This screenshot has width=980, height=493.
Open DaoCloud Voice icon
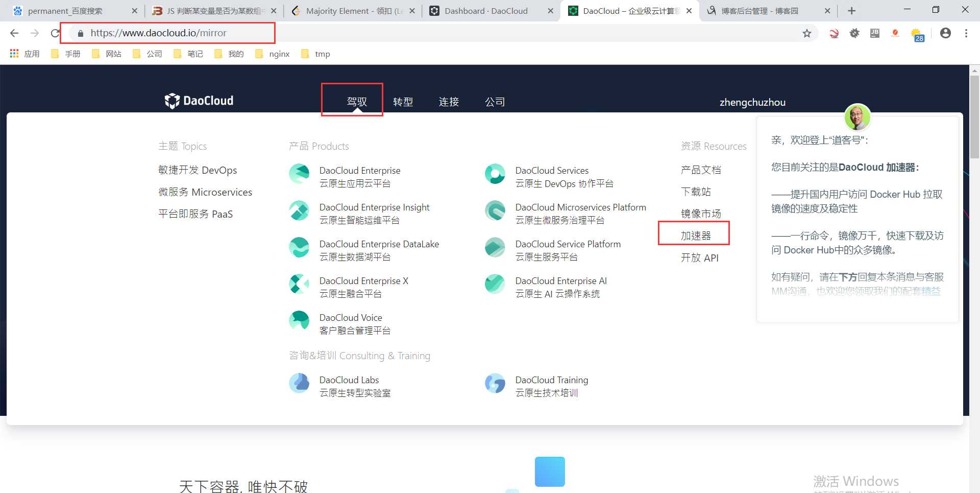pyautogui.click(x=299, y=321)
